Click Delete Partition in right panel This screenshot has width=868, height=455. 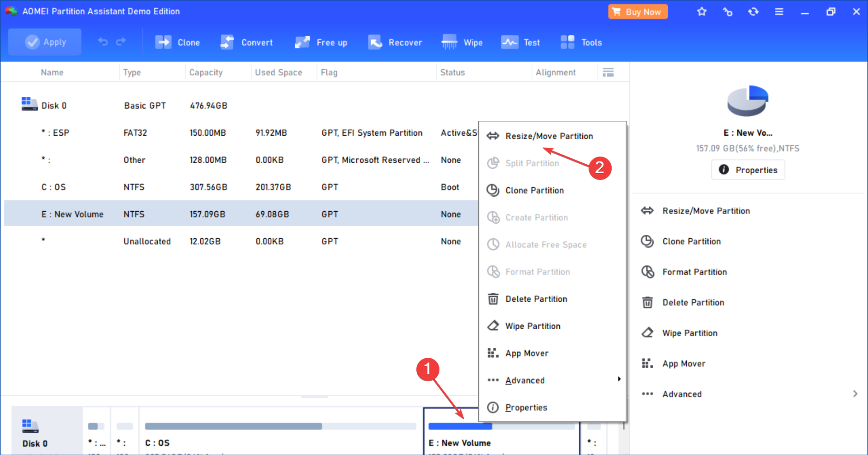[693, 303]
